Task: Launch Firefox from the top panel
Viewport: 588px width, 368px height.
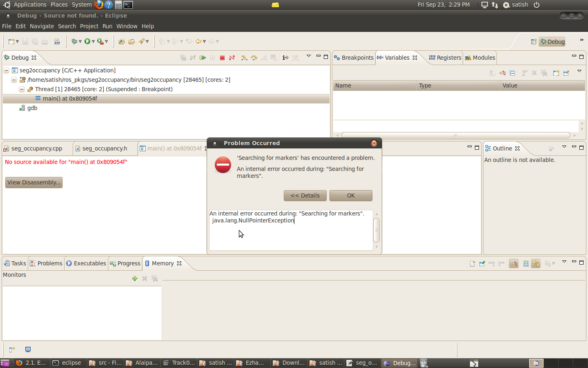Action: pyautogui.click(x=98, y=5)
